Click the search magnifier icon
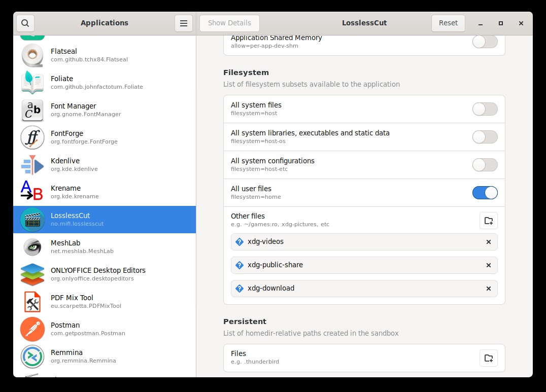 [x=25, y=23]
